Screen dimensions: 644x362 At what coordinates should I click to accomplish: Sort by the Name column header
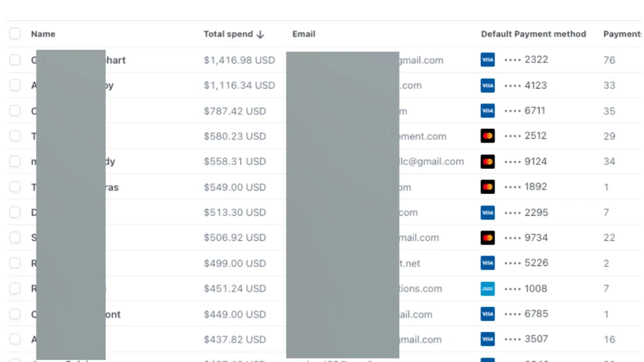coord(43,34)
